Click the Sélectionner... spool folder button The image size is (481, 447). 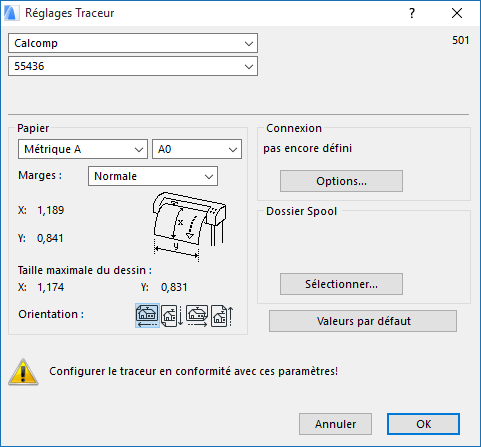pos(341,284)
